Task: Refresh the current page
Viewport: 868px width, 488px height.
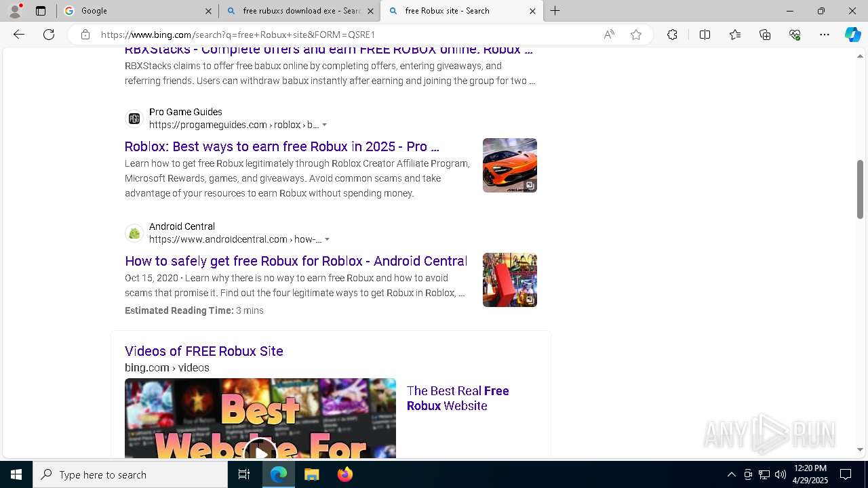Action: [x=49, y=35]
